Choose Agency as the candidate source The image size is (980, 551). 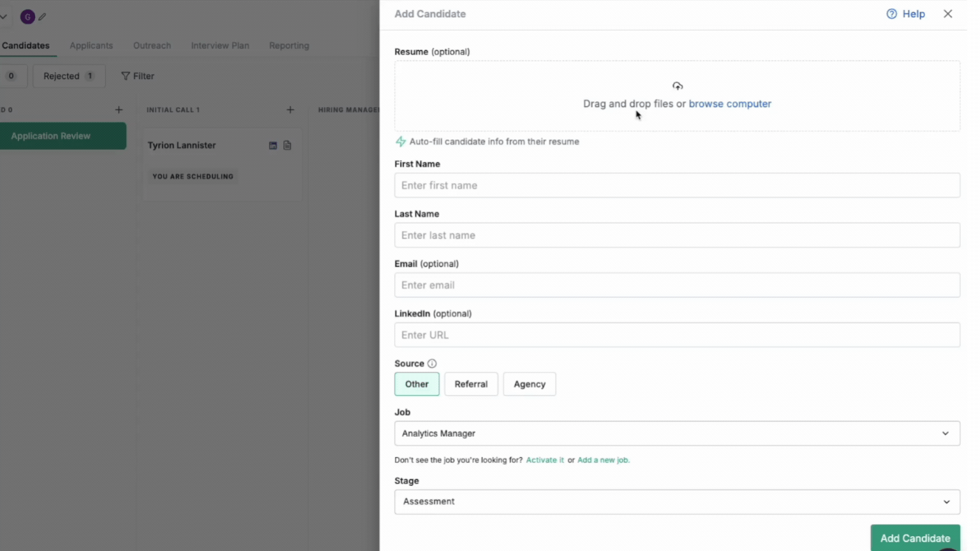click(529, 384)
